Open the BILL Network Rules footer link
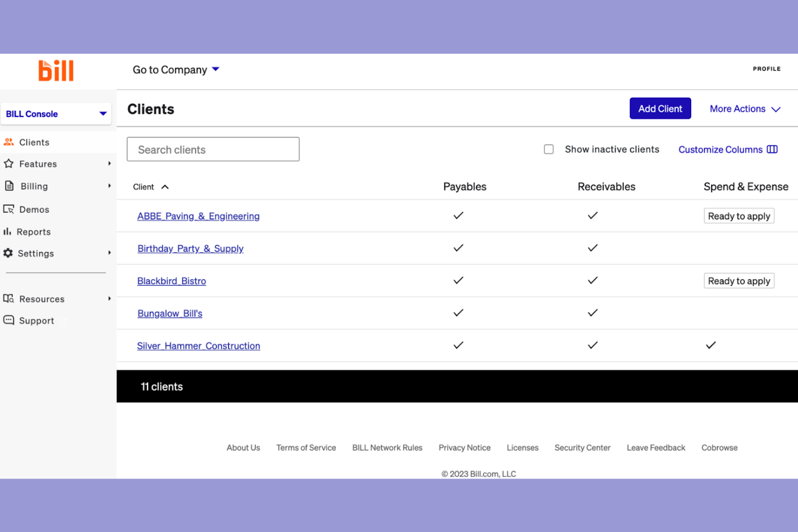Screen dimensions: 798x532 coord(387,447)
